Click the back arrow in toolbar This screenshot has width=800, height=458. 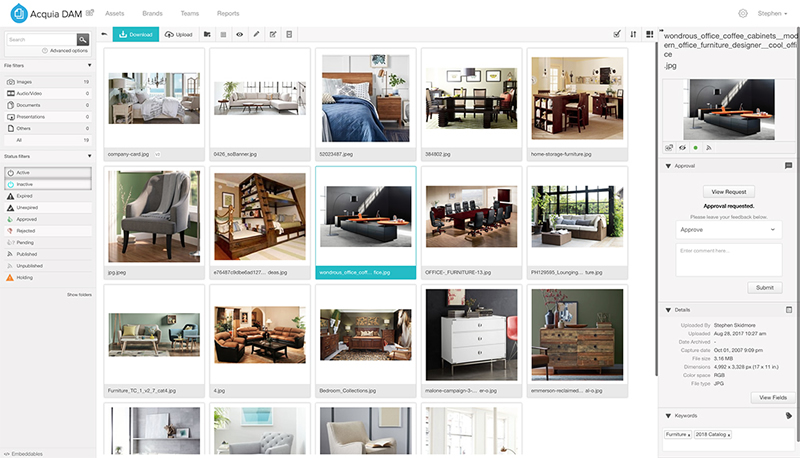[x=103, y=34]
